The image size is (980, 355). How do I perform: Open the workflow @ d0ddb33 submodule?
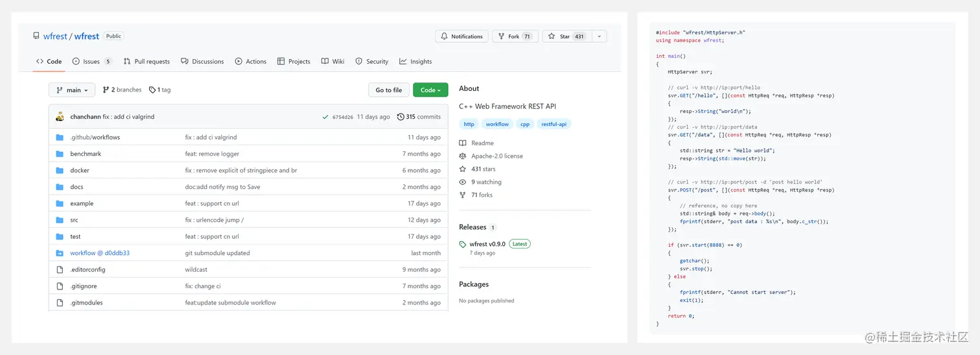100,253
